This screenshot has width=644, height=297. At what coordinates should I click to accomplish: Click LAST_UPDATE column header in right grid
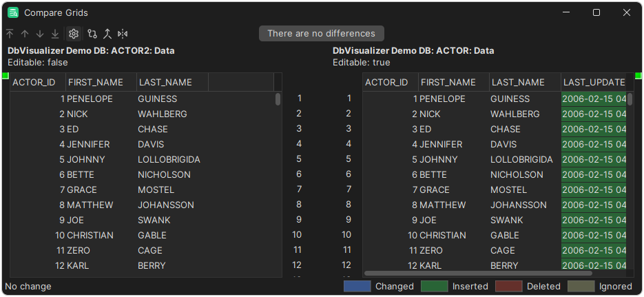[594, 82]
